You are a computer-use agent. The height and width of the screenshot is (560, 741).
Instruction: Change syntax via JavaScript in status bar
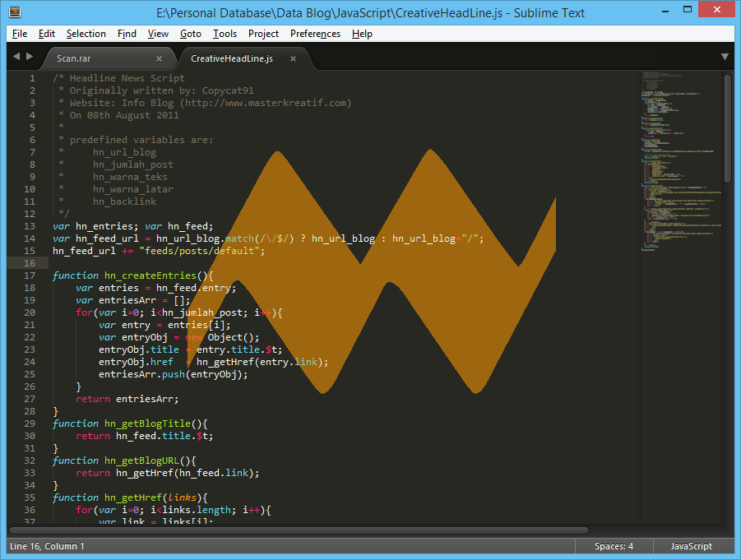pyautogui.click(x=692, y=546)
